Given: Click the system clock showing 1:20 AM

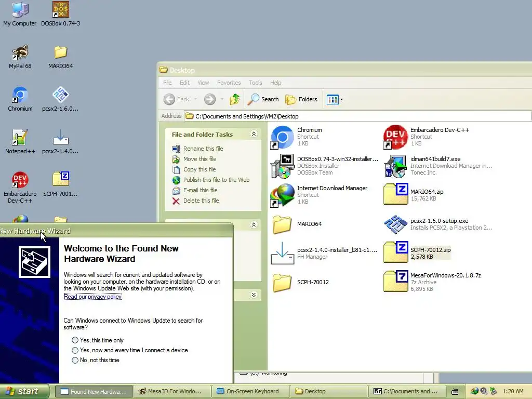Looking at the screenshot, I should click(513, 391).
